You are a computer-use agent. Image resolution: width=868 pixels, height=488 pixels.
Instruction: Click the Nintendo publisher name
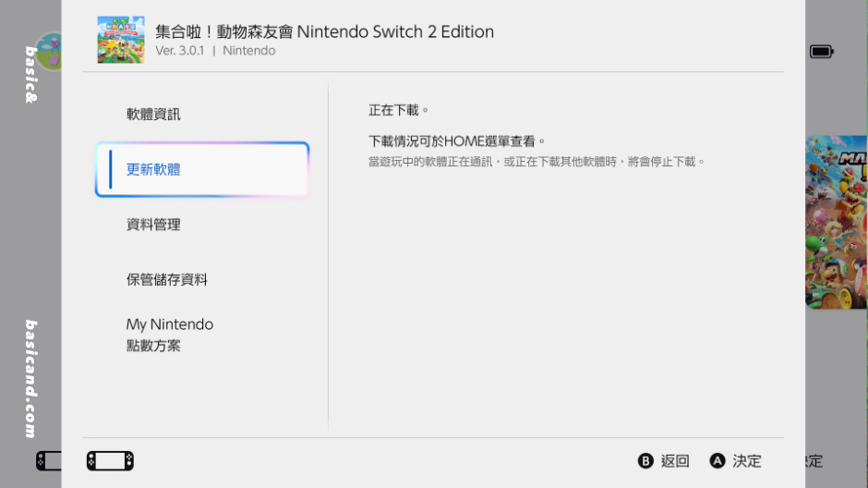coord(249,51)
